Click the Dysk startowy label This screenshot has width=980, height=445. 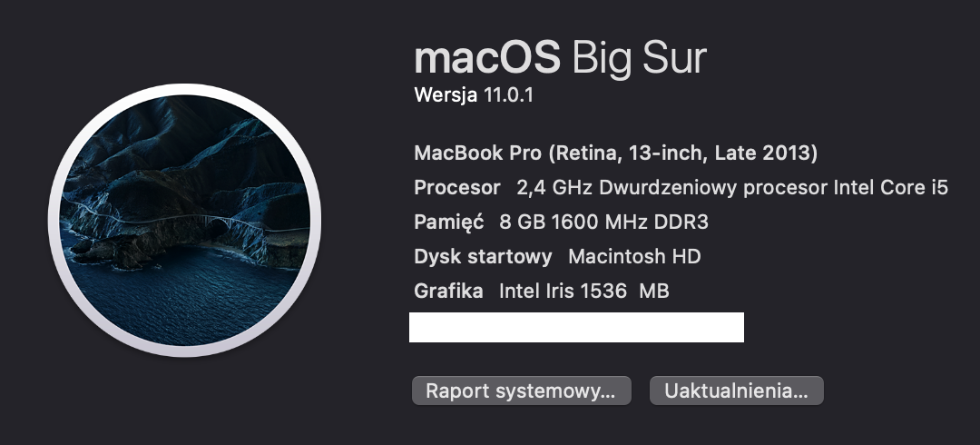tap(483, 256)
